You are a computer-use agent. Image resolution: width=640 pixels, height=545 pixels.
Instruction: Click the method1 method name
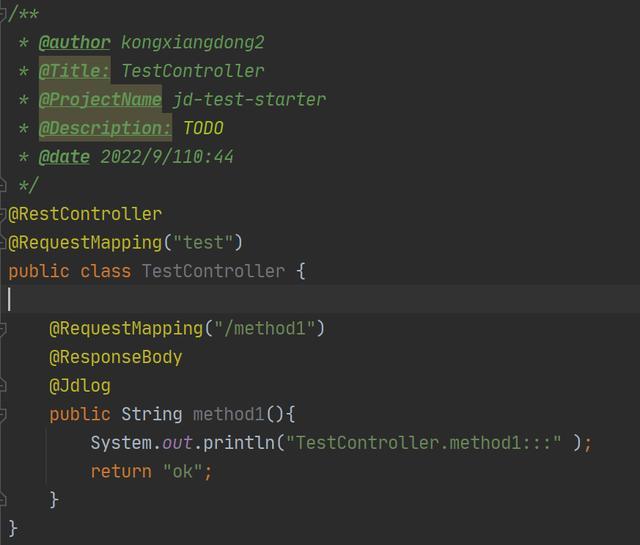click(229, 414)
